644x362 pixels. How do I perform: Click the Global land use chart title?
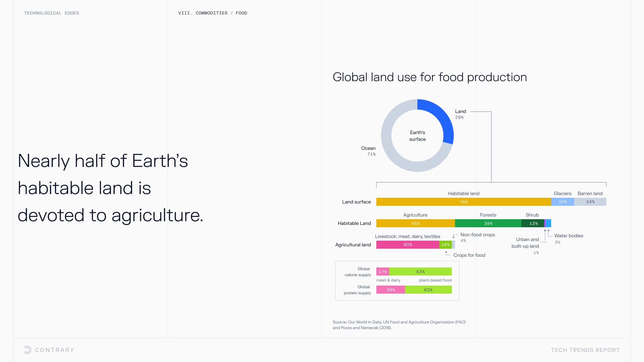point(430,77)
